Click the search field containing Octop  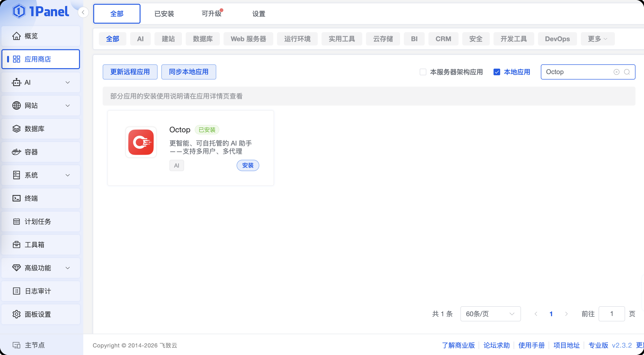[588, 72]
